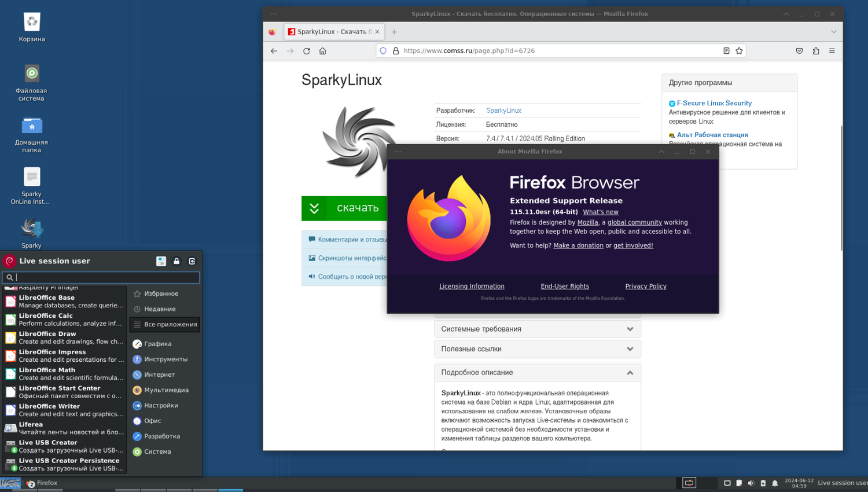Screen dimensions: 868x492
Task: Select the Недавние menu category
Action: tap(165, 309)
